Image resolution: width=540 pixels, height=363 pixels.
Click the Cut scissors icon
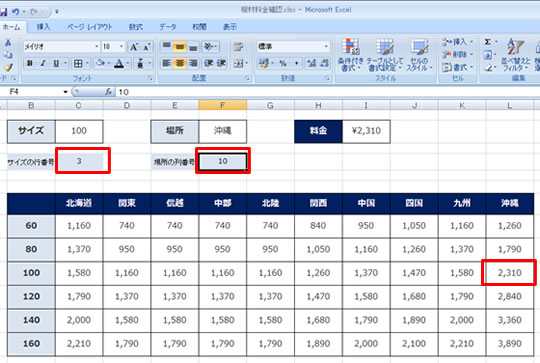(8, 42)
